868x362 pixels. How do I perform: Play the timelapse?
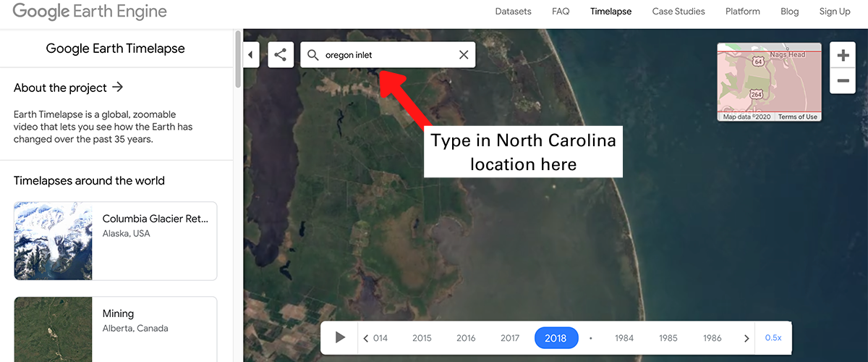tap(340, 337)
